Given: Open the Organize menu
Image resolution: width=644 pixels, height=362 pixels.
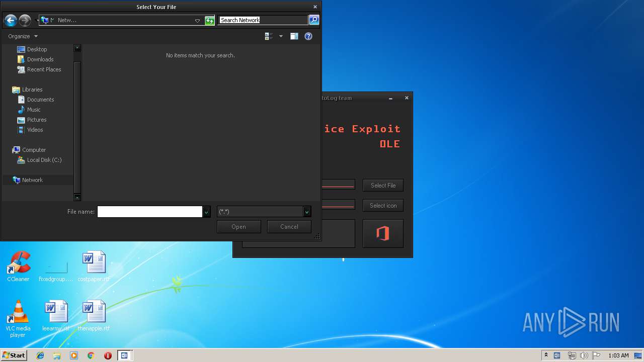Looking at the screenshot, I should click(x=23, y=36).
